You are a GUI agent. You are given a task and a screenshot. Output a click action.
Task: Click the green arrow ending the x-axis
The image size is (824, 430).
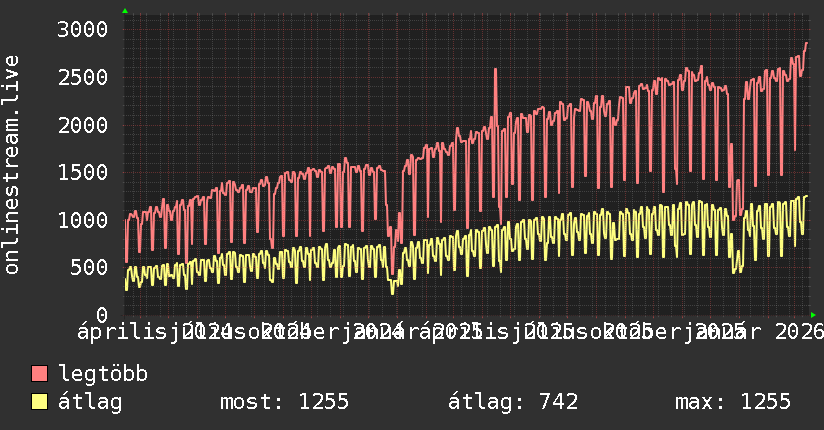click(813, 315)
